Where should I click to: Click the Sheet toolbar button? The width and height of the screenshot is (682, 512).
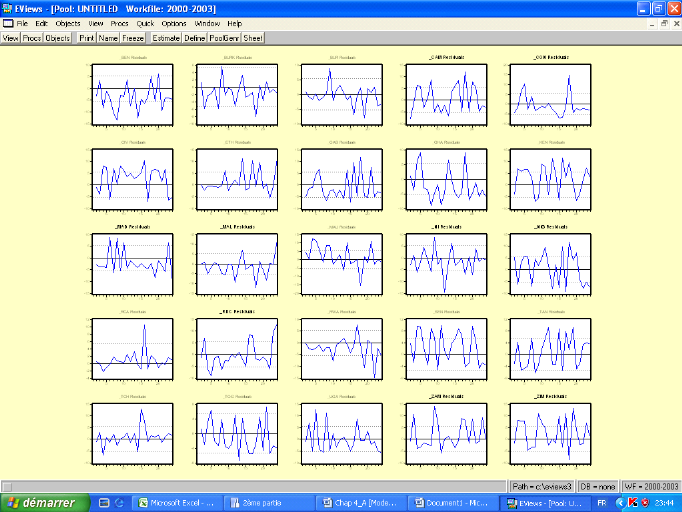pos(254,38)
